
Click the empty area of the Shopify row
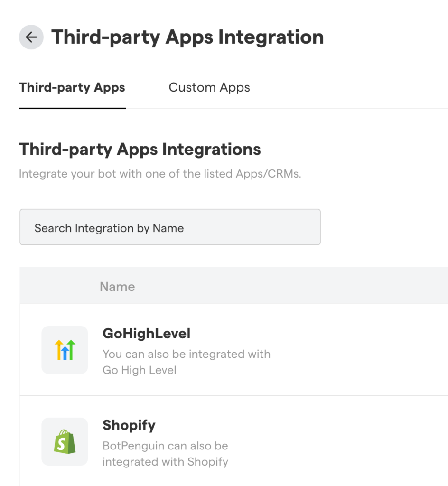(x=356, y=441)
